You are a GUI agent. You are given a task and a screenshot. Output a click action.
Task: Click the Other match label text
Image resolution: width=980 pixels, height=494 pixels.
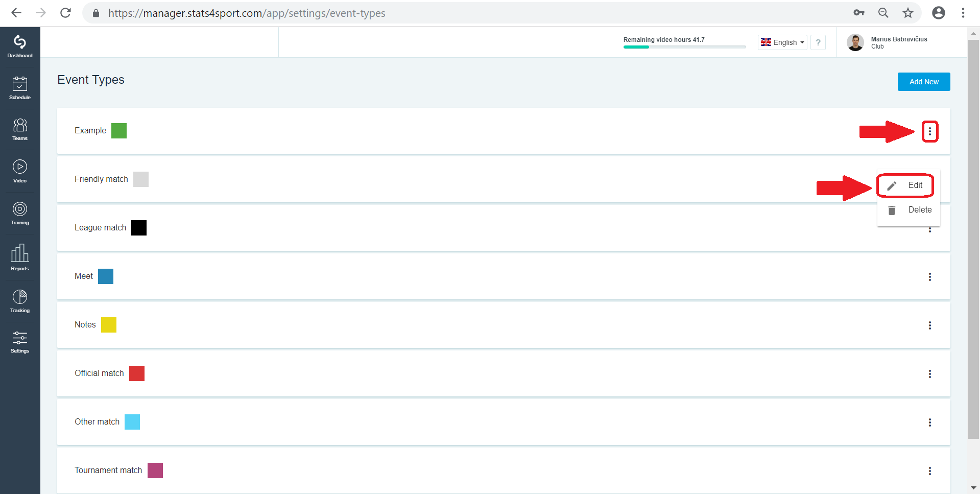pos(97,422)
